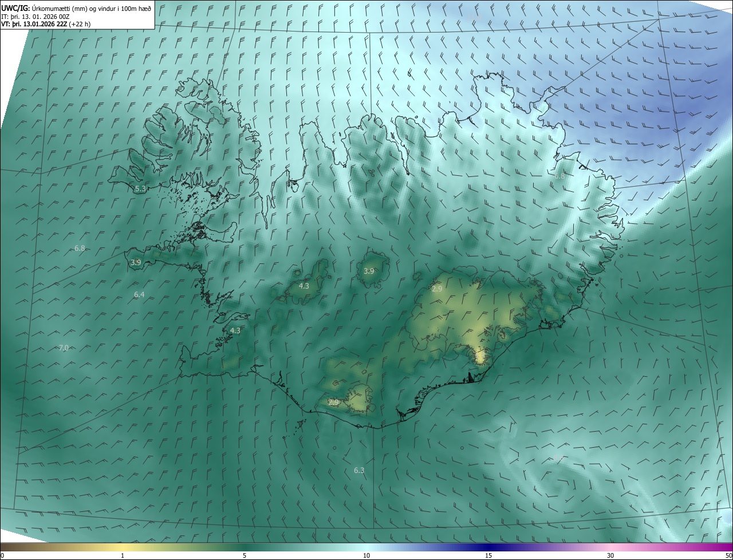Viewport: 733px width, 560px height.
Task: Click the 7.0 value over the southwest ocean
Action: [x=64, y=348]
